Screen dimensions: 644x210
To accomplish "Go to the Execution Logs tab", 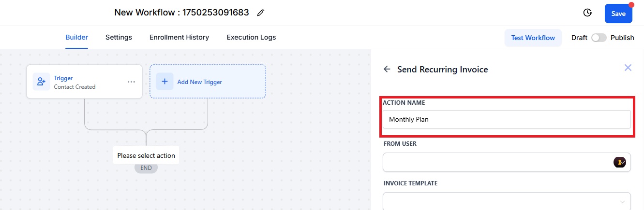I will (251, 37).
